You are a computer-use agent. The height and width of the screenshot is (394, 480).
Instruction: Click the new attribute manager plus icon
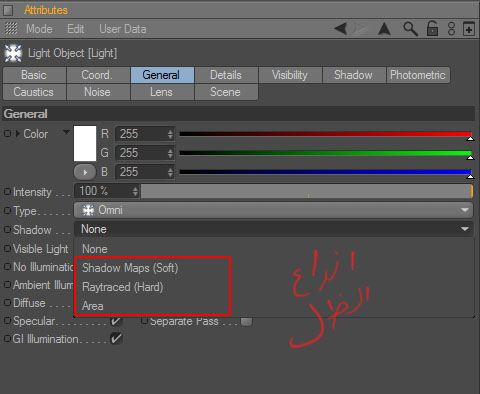tap(469, 29)
